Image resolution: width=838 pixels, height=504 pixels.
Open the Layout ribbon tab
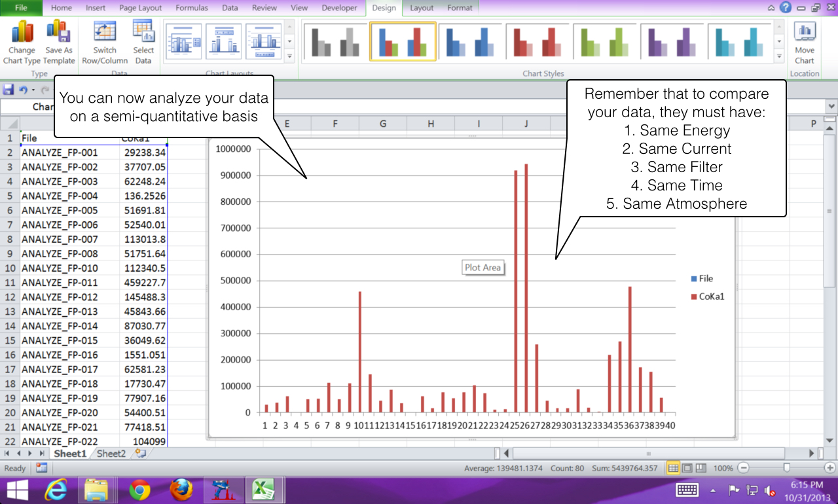click(422, 8)
